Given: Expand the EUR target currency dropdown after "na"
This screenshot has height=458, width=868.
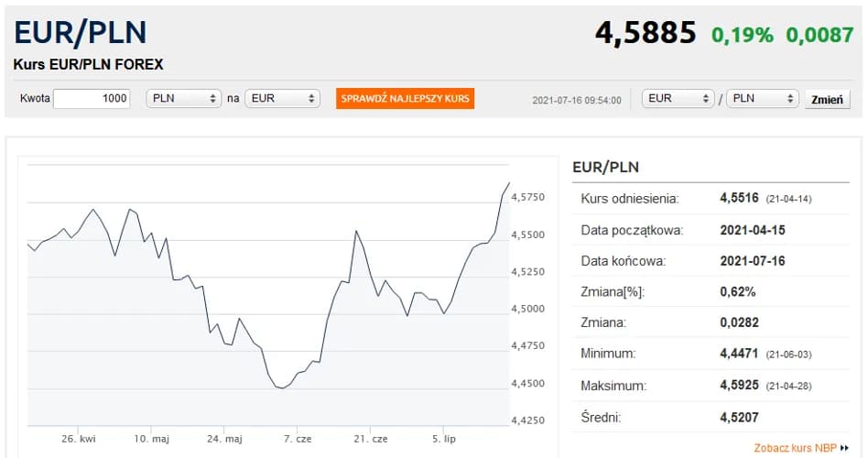Looking at the screenshot, I should point(282,99).
